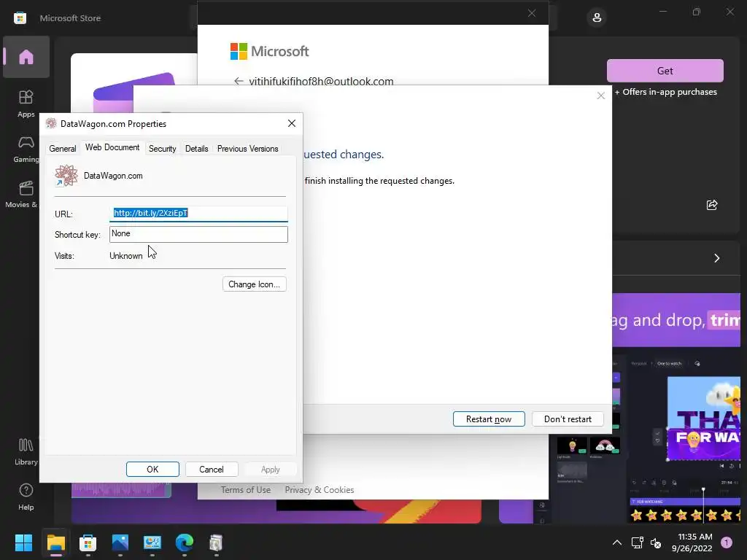Screen dimensions: 747x560
Task: Open the last pinned taskbar app icon
Action: 216,542
